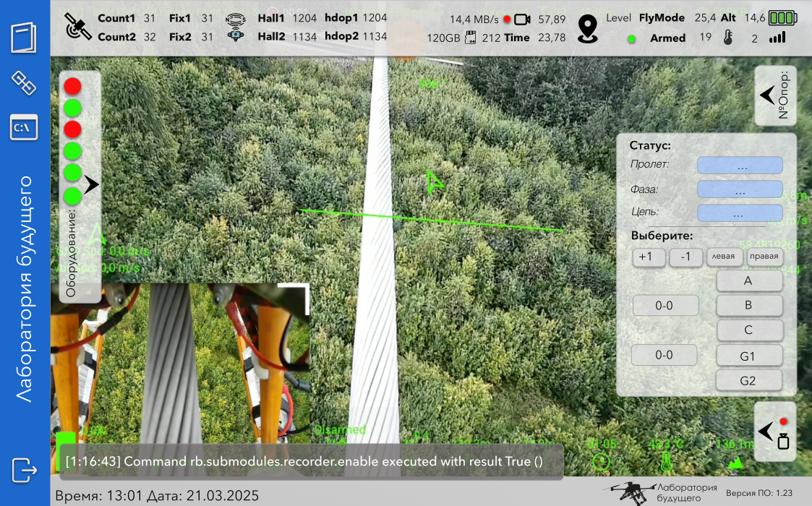Click the drone logo in footer
Screen dimensions: 812x506
[630, 492]
